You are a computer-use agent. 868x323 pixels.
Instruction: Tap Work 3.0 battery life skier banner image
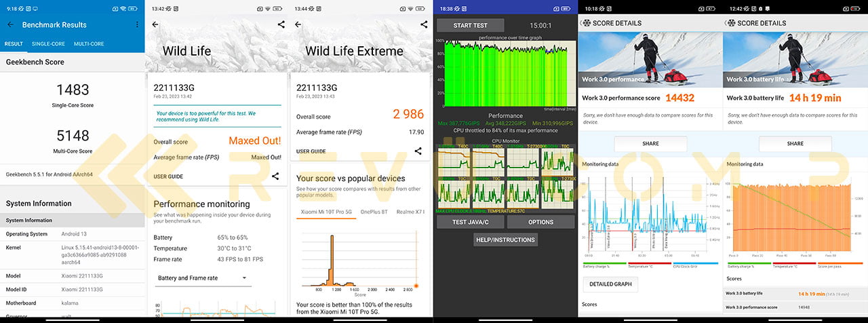[x=795, y=60]
